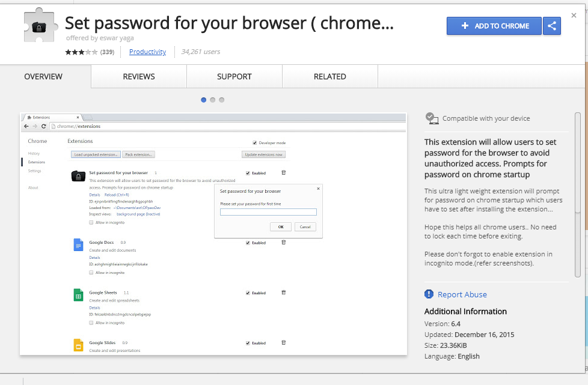The height and width of the screenshot is (385, 588).
Task: Open the RELATED tab
Action: click(x=329, y=76)
